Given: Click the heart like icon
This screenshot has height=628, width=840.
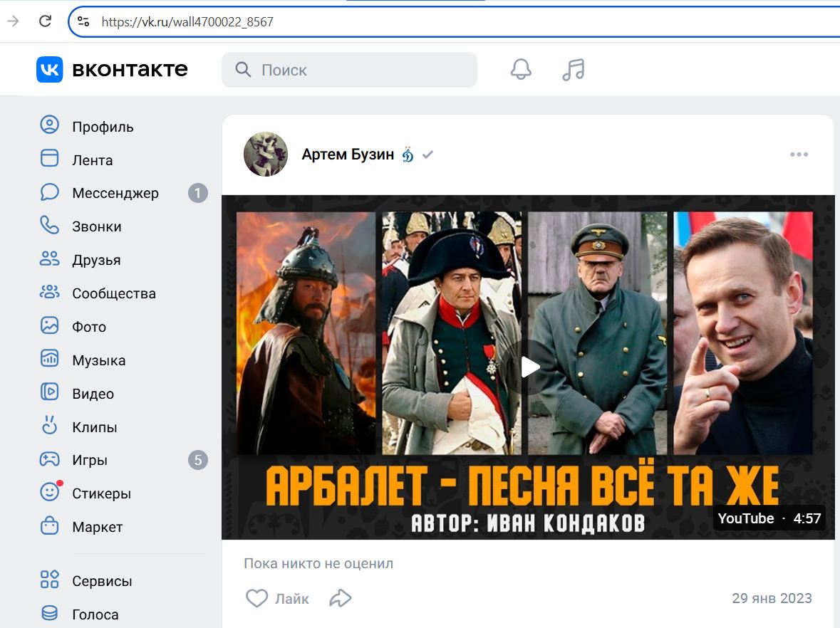Looking at the screenshot, I should (x=256, y=598).
